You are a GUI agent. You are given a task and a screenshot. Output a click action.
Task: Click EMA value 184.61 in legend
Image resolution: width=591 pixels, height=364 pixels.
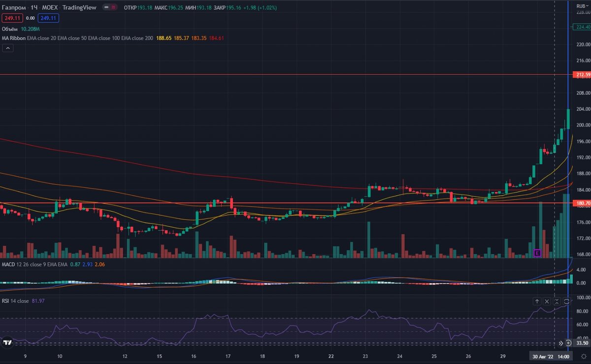click(216, 38)
